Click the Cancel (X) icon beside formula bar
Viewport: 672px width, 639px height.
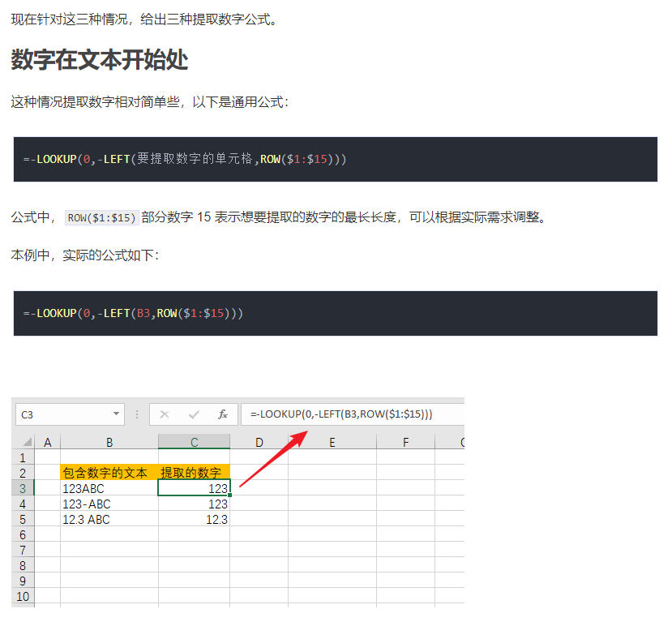point(165,414)
